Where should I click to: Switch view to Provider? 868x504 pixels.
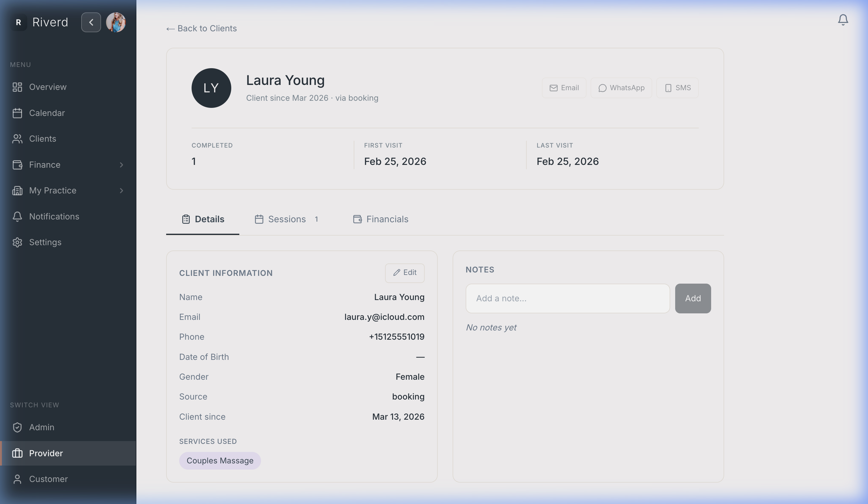(46, 453)
